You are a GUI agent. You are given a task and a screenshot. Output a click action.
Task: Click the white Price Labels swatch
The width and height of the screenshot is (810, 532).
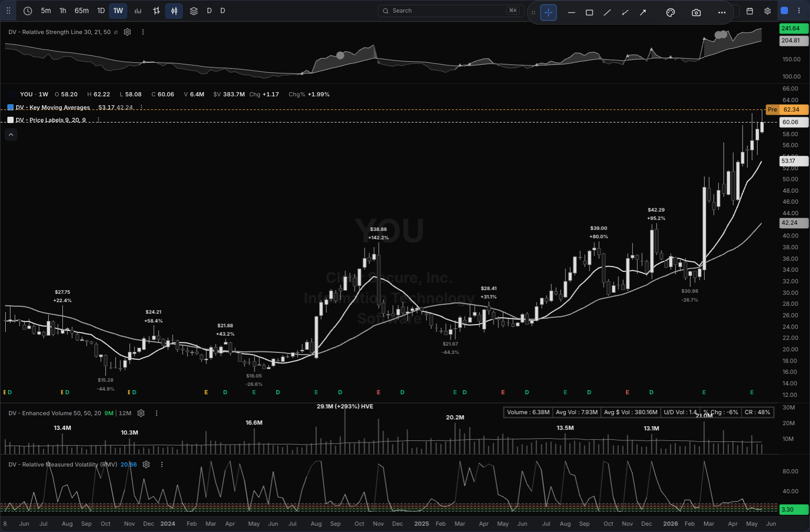[x=10, y=120]
